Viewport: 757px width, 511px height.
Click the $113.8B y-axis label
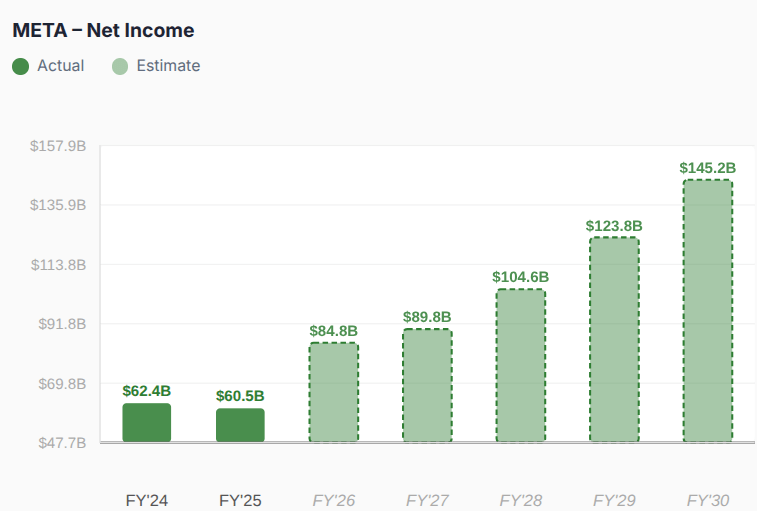pyautogui.click(x=58, y=265)
